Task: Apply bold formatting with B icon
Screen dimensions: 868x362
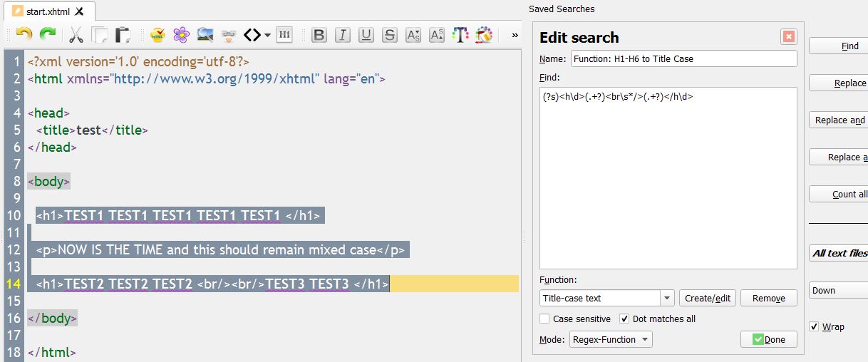Action: pyautogui.click(x=319, y=35)
